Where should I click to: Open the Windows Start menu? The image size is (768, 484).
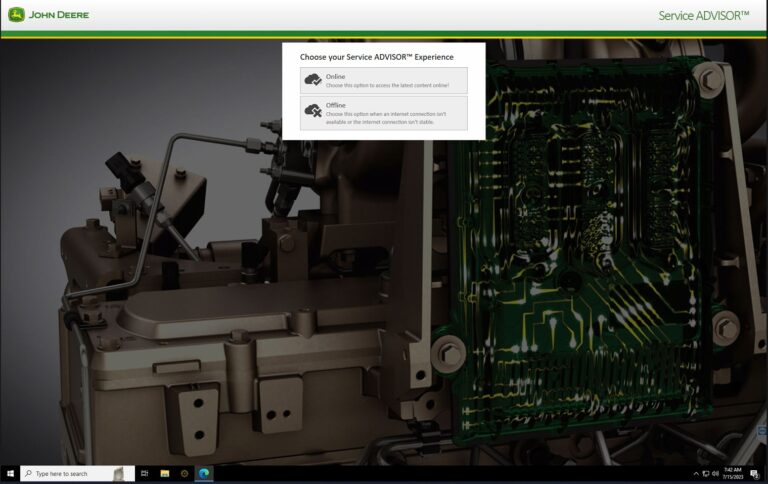point(10,474)
